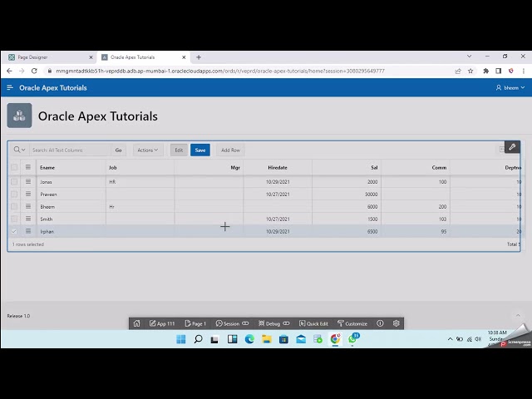Focus the Search: All Text Columns field
Viewport: 532px width, 399px height.
coord(70,150)
